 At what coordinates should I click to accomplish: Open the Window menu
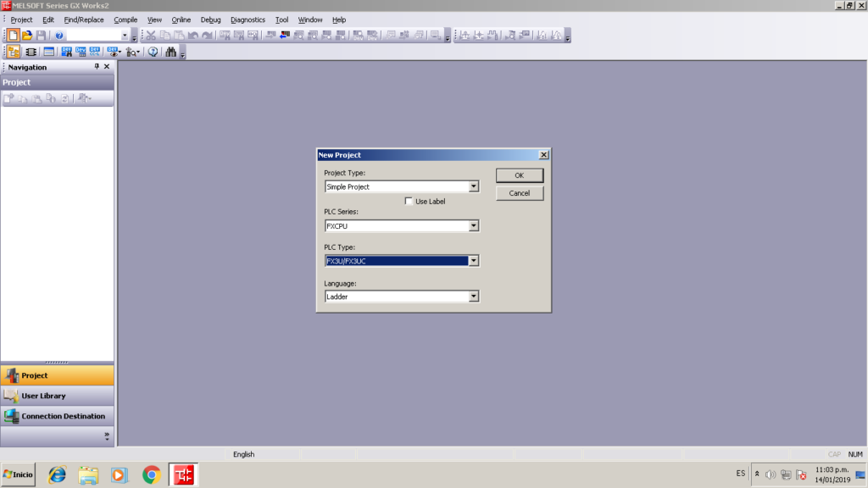coord(310,20)
